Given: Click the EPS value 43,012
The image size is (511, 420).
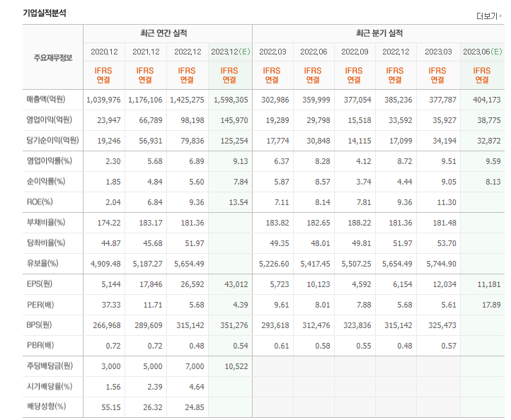Looking at the screenshot, I should (x=236, y=284).
